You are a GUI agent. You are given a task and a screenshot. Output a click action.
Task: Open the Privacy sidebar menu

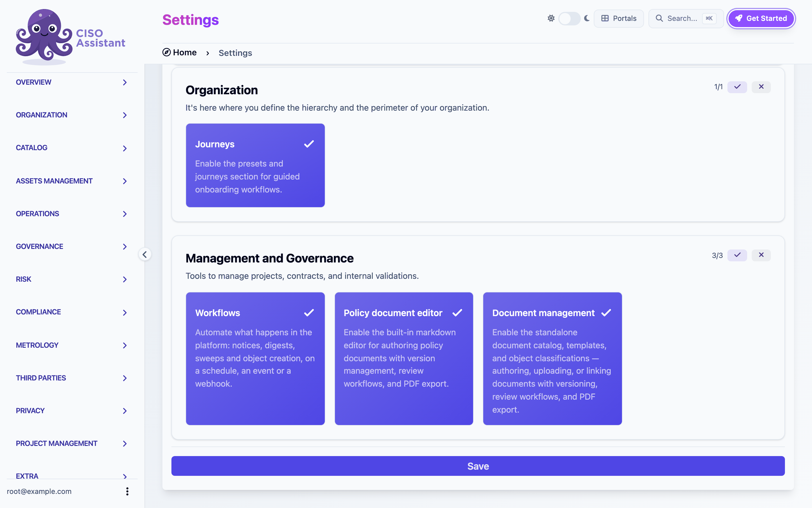pyautogui.click(x=72, y=411)
